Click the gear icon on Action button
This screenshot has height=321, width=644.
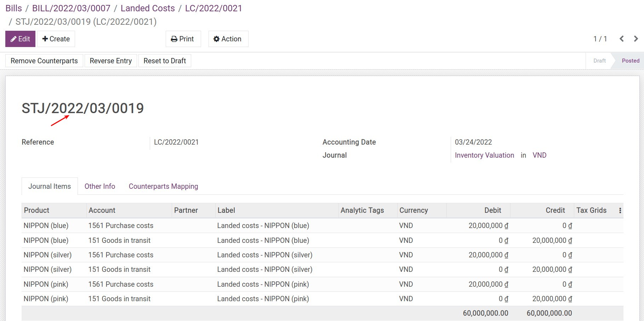[x=217, y=39]
